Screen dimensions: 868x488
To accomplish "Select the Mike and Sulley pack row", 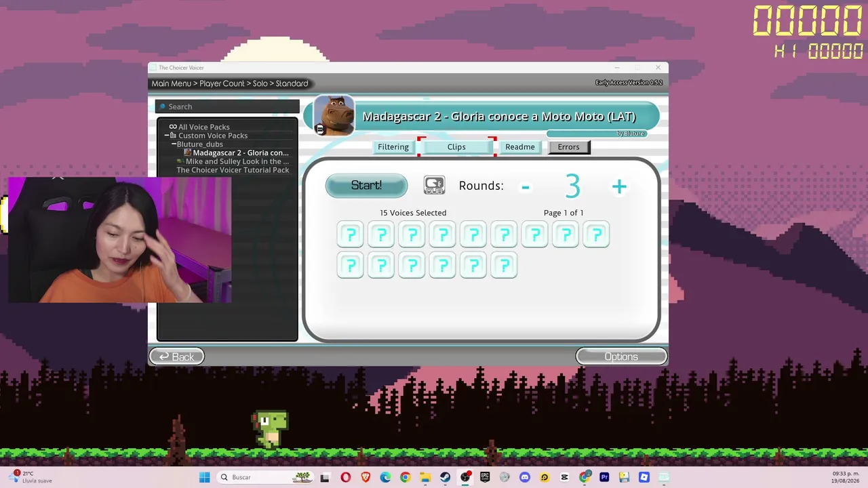I will pos(233,161).
